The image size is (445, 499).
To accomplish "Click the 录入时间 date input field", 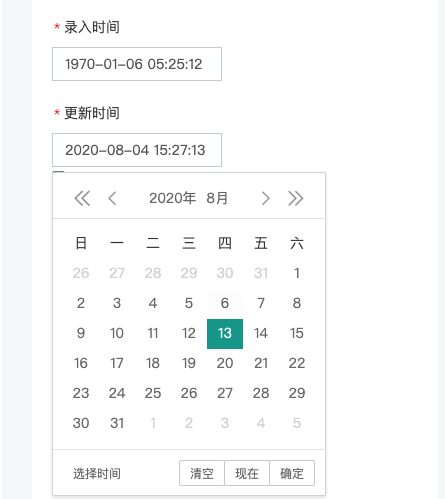I will point(137,64).
